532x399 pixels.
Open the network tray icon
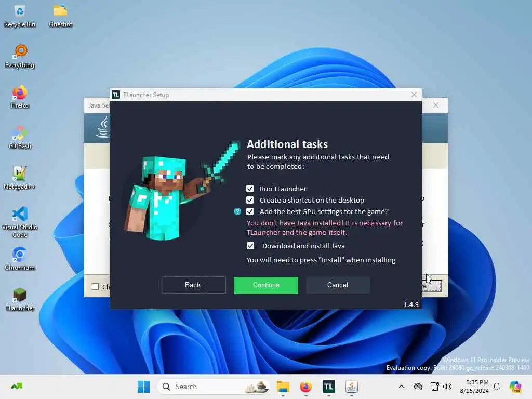[434, 387]
